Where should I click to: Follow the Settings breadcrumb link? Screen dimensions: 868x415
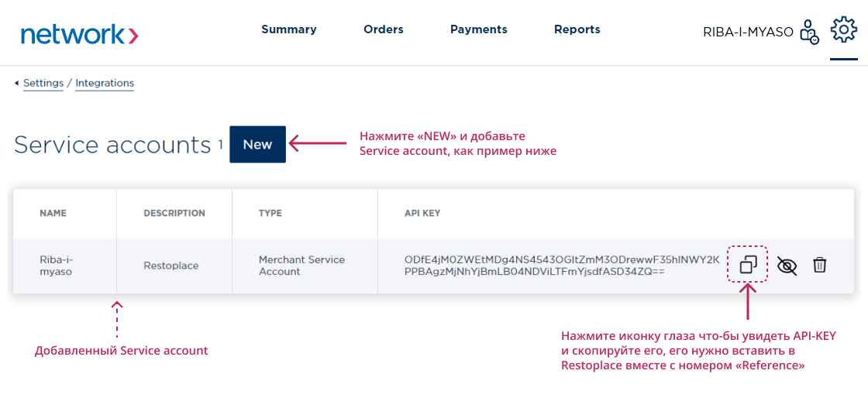tap(43, 83)
